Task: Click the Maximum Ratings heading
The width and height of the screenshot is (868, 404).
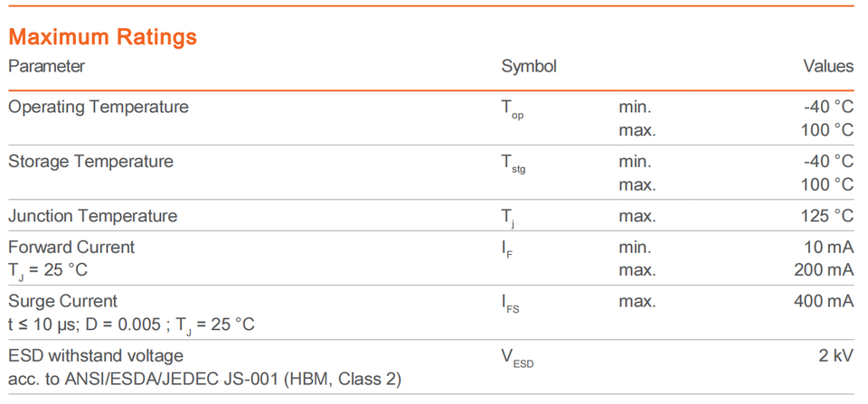Action: [102, 37]
